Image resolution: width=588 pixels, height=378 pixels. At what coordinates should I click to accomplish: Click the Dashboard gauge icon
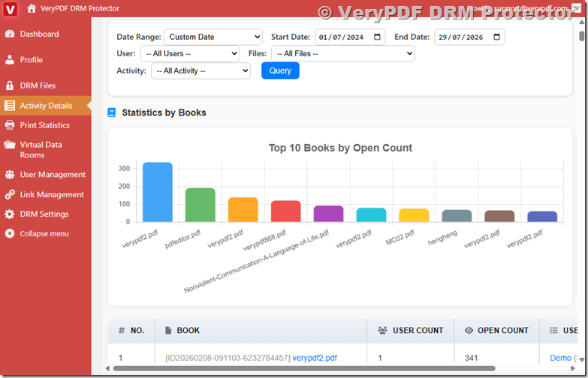[10, 34]
